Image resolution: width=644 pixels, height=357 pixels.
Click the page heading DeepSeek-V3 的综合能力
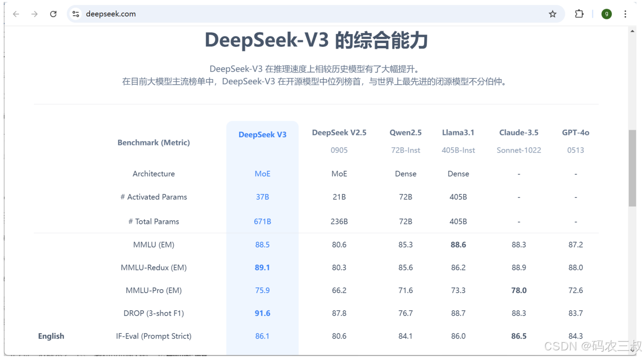click(x=316, y=40)
